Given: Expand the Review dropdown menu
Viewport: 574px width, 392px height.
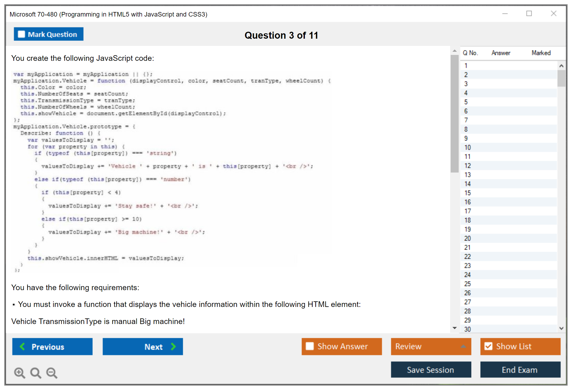Looking at the screenshot, I should point(463,346).
